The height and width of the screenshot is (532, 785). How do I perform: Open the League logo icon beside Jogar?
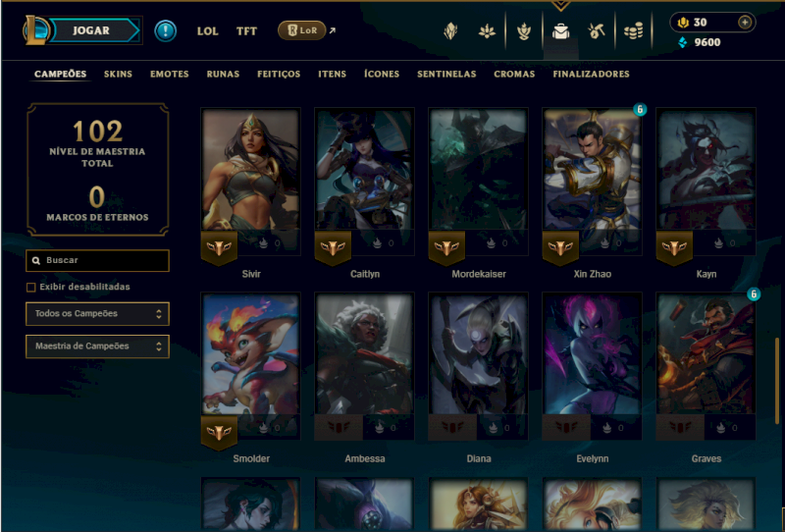tap(35, 30)
